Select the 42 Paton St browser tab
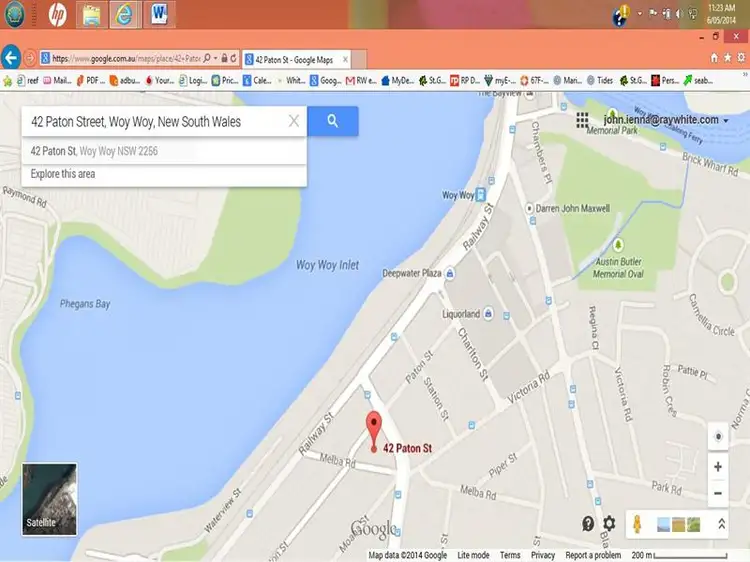This screenshot has width=750, height=562. coord(295,59)
